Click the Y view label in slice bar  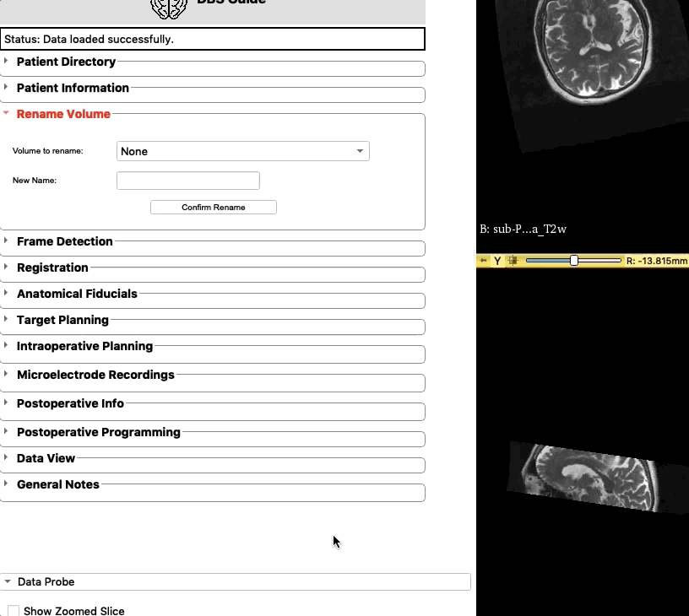[x=497, y=261]
